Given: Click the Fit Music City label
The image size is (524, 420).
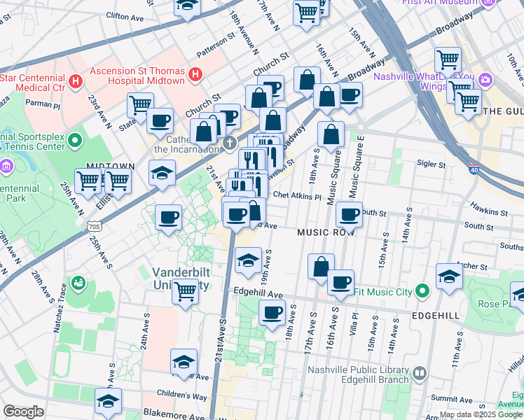Looking at the screenshot, I should click(383, 292).
